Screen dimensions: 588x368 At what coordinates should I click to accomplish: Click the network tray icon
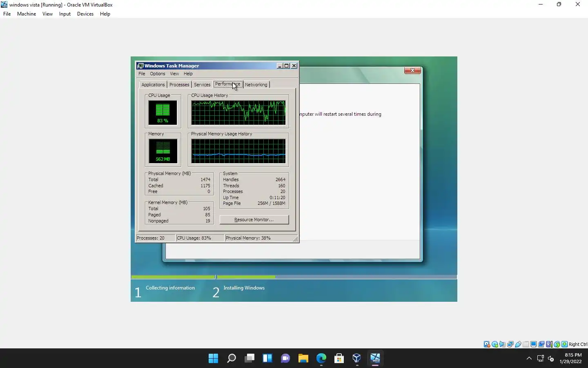[541, 359]
